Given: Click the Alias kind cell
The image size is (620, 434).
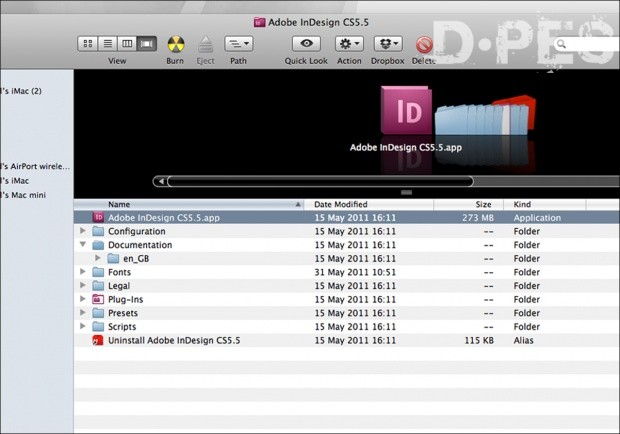Looking at the screenshot, I should [524, 340].
